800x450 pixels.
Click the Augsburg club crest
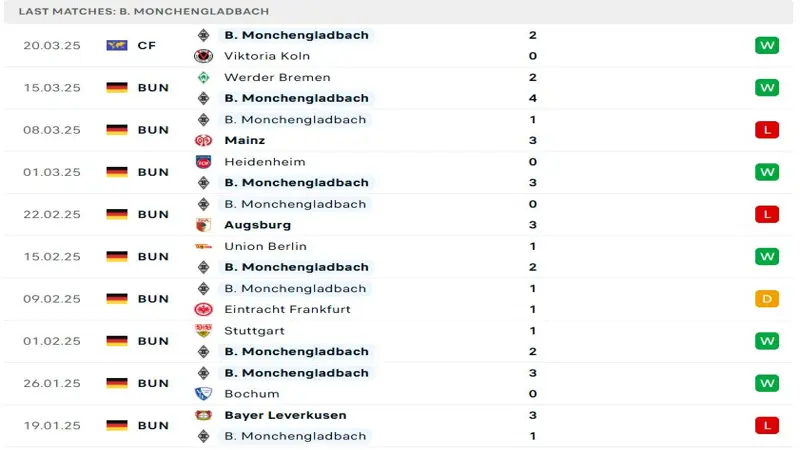coord(204,225)
